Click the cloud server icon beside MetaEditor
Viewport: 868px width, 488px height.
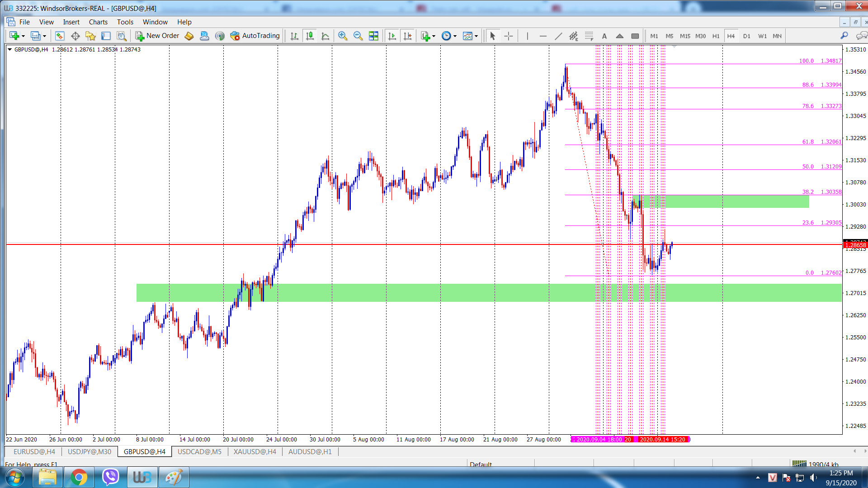coord(204,36)
